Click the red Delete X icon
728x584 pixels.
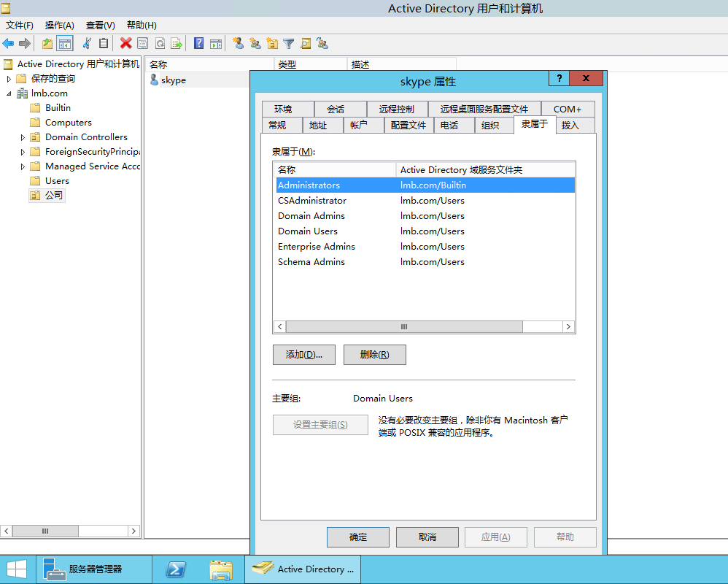coord(125,44)
